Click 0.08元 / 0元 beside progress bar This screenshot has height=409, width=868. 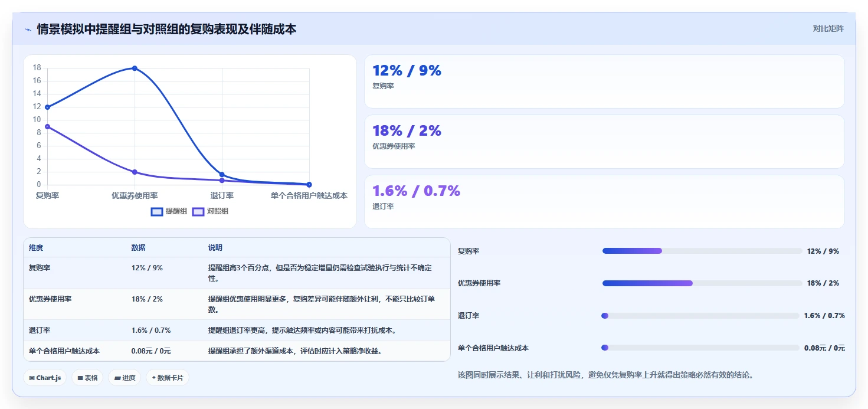824,348
